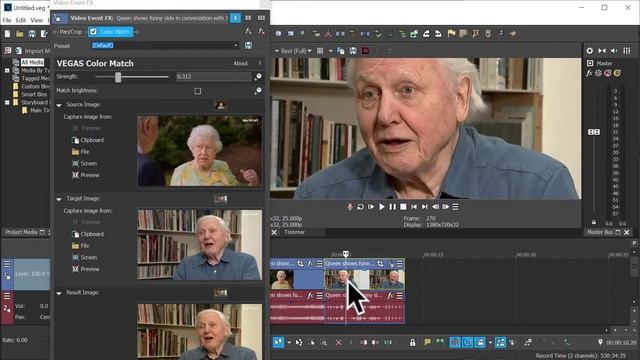640x360 pixels.
Task: Open video preview settings gear in mixer
Action: pos(589,51)
